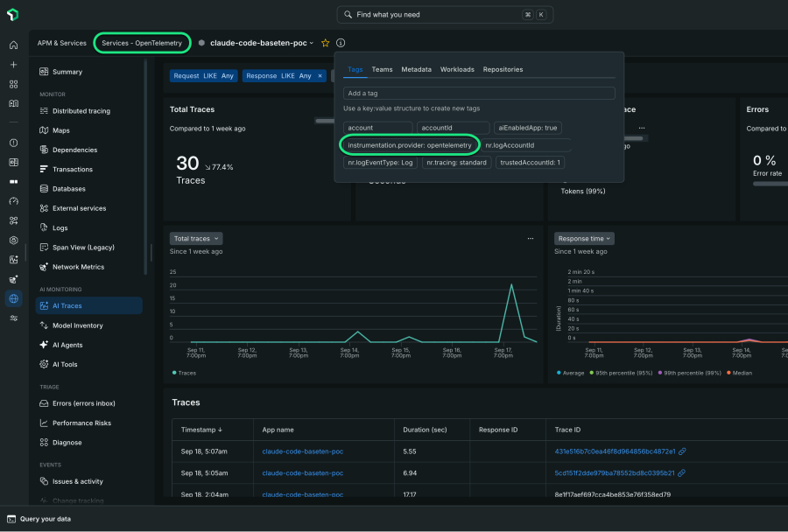The height and width of the screenshot is (532, 788).
Task: Click the accountId tag chip
Action: click(453, 128)
